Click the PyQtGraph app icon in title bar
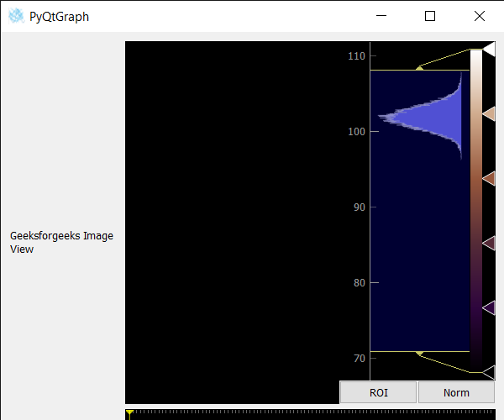The height and width of the screenshot is (420, 504). pyautogui.click(x=16, y=16)
